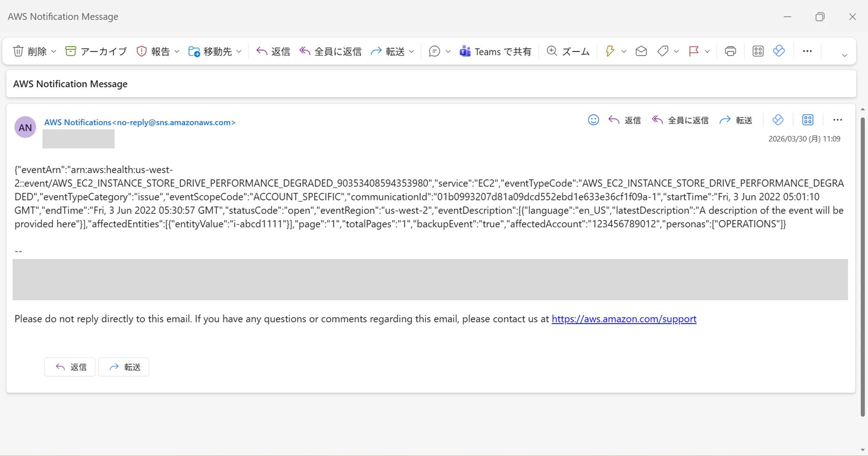Click the scrollbar up arrow
868x456 pixels.
[x=863, y=109]
